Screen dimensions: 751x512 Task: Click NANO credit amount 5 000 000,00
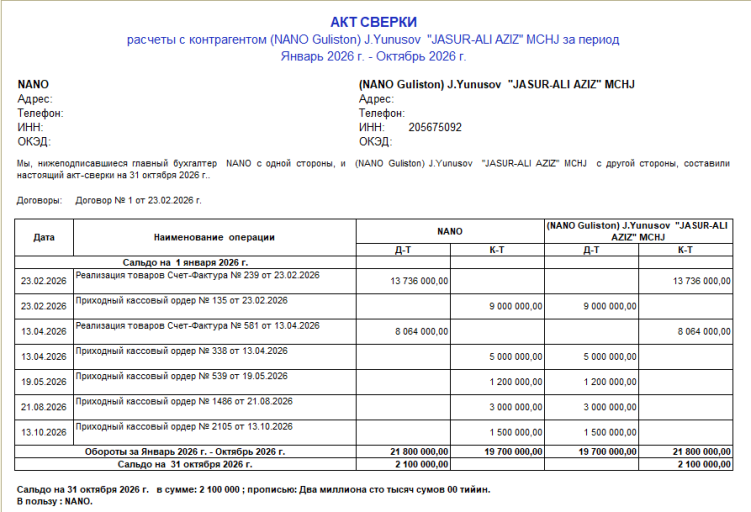click(516, 357)
